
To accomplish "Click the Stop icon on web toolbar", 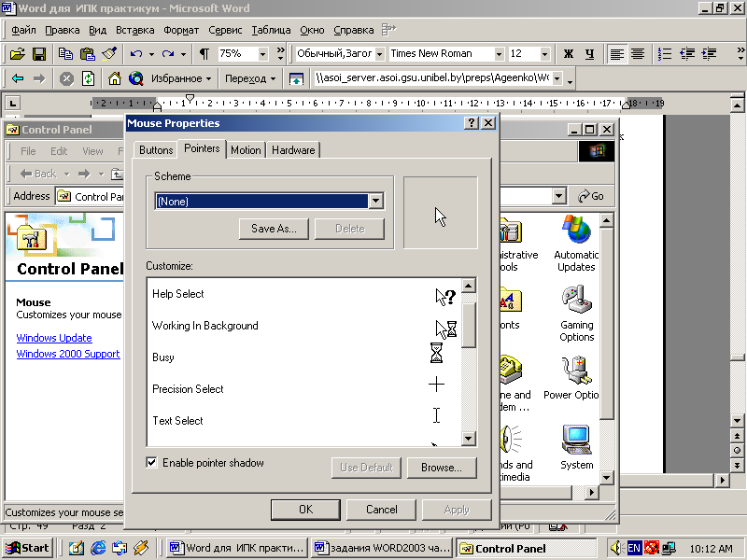I will tap(66, 78).
